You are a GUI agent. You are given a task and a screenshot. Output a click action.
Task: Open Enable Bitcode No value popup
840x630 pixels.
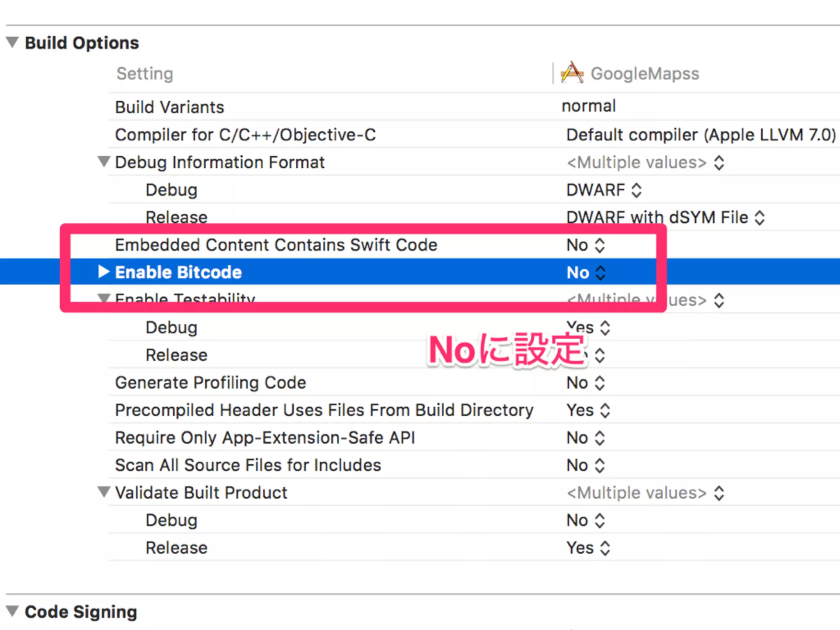click(x=586, y=273)
